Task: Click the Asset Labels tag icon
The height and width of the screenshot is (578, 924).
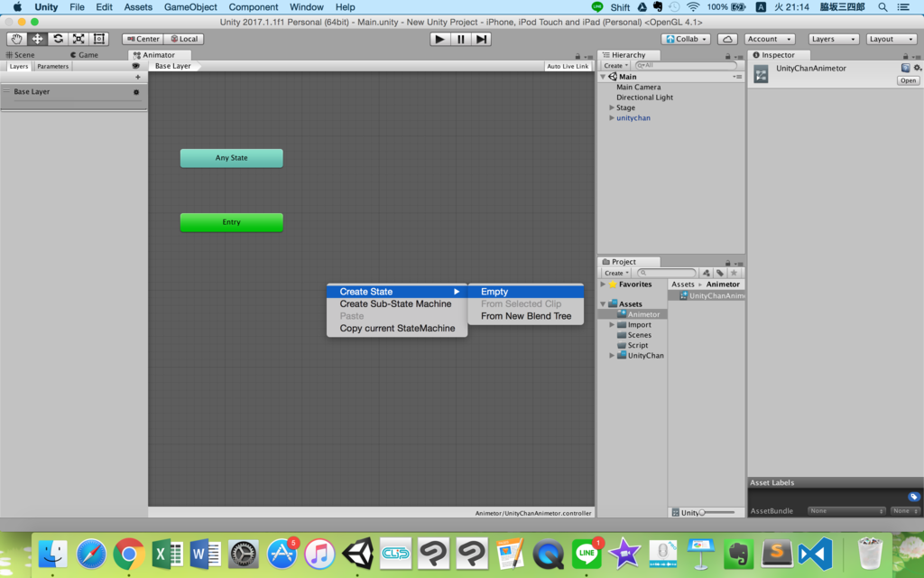Action: (913, 497)
